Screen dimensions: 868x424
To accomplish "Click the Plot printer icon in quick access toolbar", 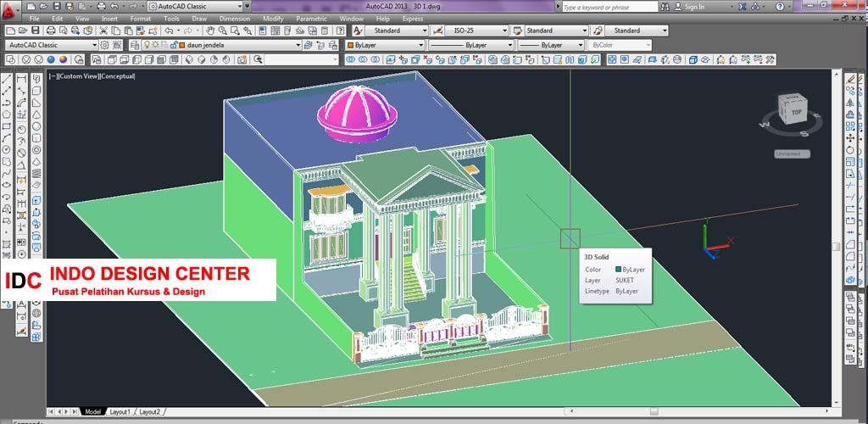I will pos(101,7).
